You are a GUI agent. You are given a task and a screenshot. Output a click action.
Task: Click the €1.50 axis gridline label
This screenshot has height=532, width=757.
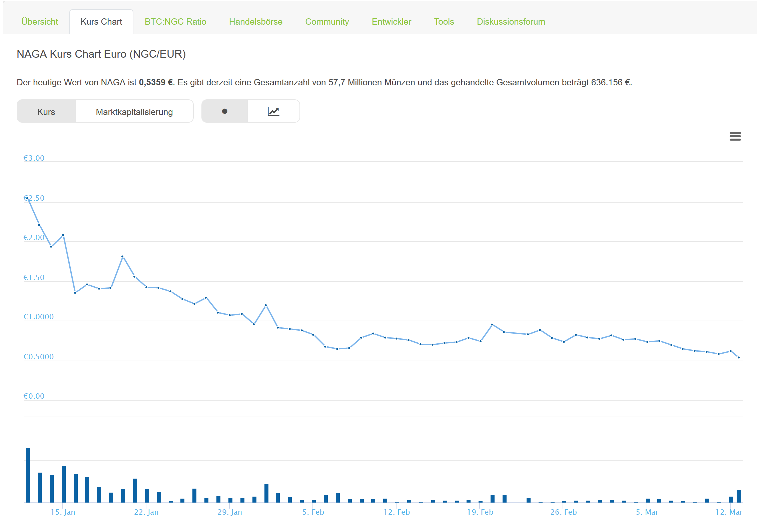[34, 277]
